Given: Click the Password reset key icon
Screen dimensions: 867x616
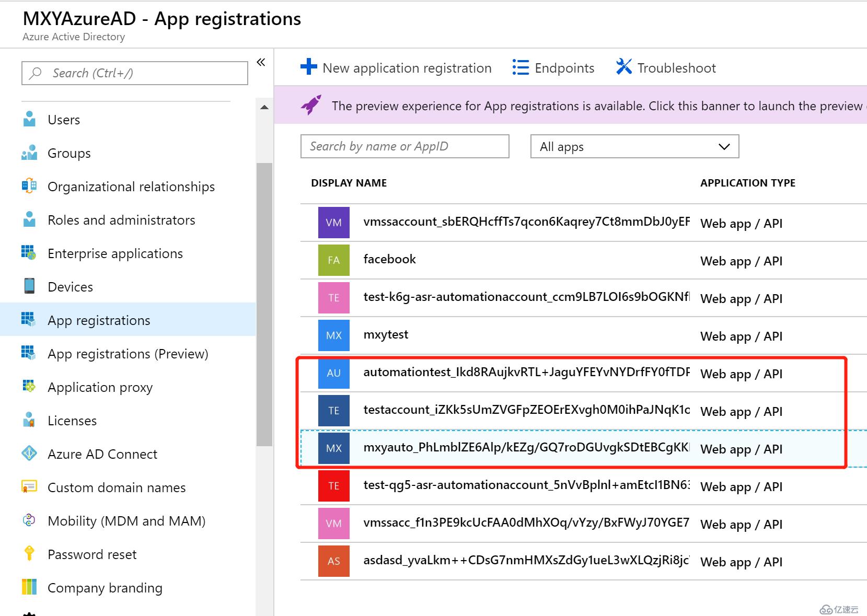Looking at the screenshot, I should 29,553.
